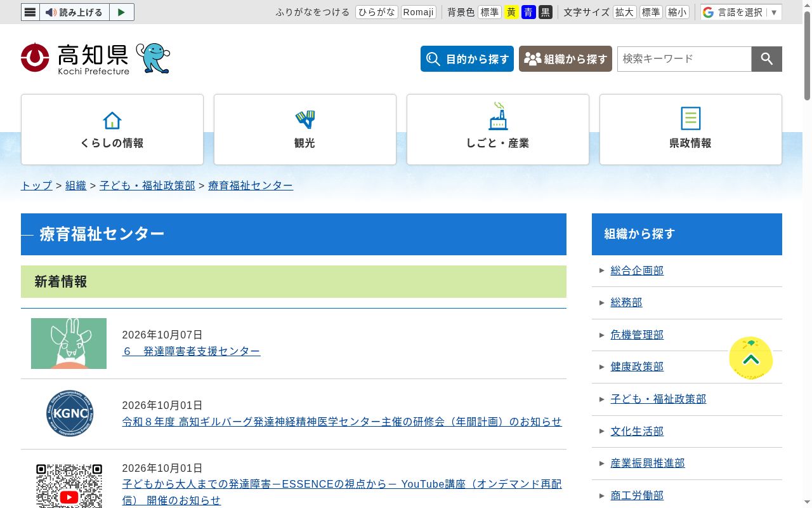
Task: Open 総合企画部 in sidebar list
Action: pos(637,271)
